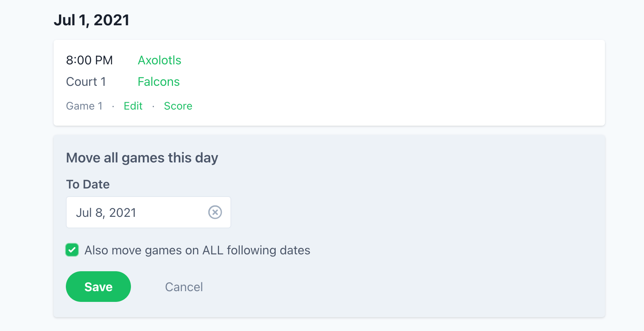The image size is (644, 331).
Task: Click the 'Move all games this day' heading
Action: click(x=142, y=158)
